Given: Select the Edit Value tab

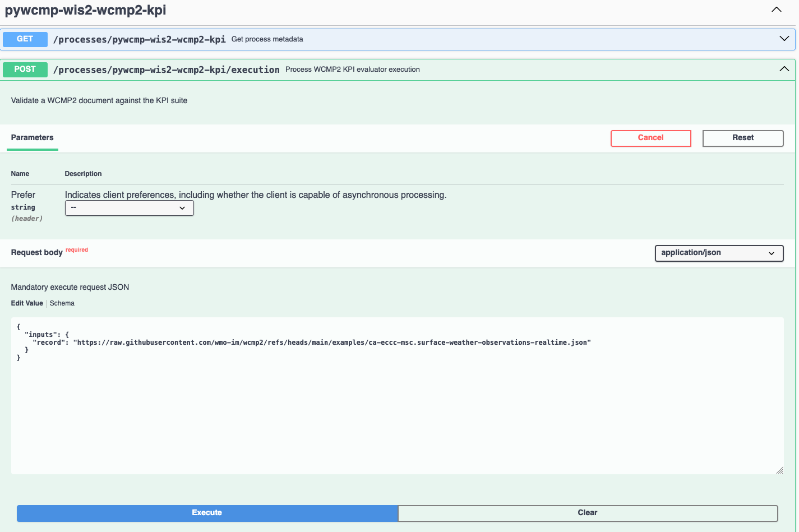Looking at the screenshot, I should pos(26,303).
